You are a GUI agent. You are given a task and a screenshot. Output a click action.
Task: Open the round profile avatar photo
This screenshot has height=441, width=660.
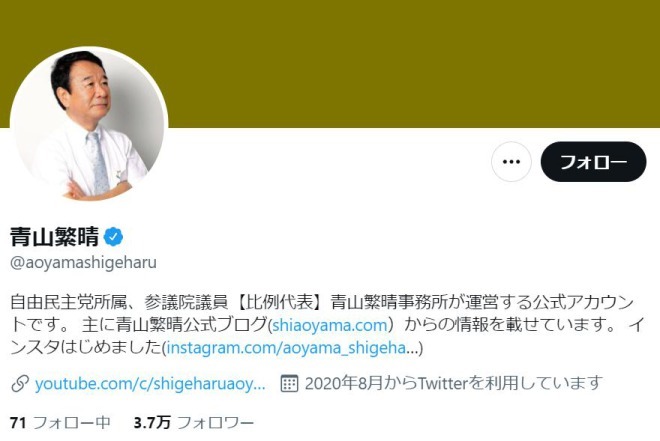click(x=89, y=125)
